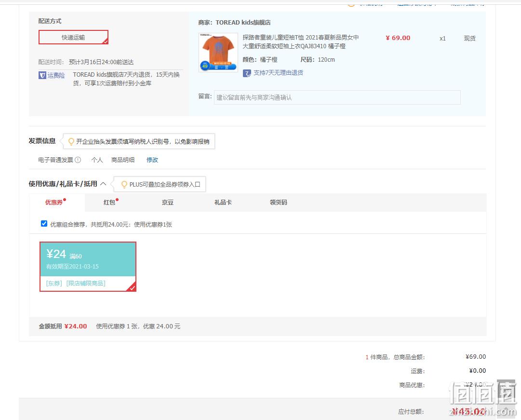Open the PLUS可叠加全品券领券入口 link
This screenshot has height=420, width=521.
coord(165,185)
